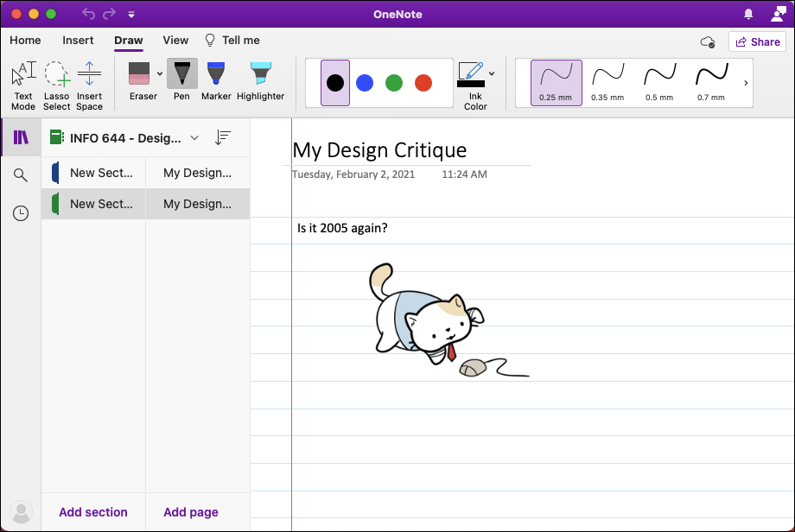This screenshot has height=532, width=795.
Task: Open the notifications bell
Action: pos(748,14)
